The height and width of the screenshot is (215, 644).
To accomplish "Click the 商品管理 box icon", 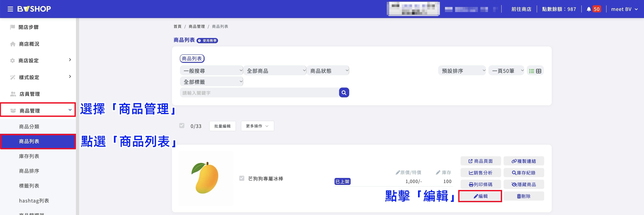I will [x=13, y=111].
